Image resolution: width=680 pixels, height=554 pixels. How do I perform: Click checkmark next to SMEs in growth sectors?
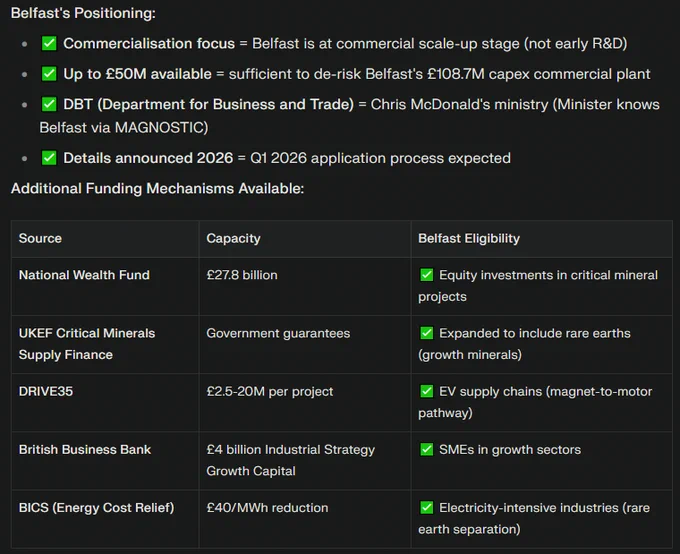(x=427, y=449)
